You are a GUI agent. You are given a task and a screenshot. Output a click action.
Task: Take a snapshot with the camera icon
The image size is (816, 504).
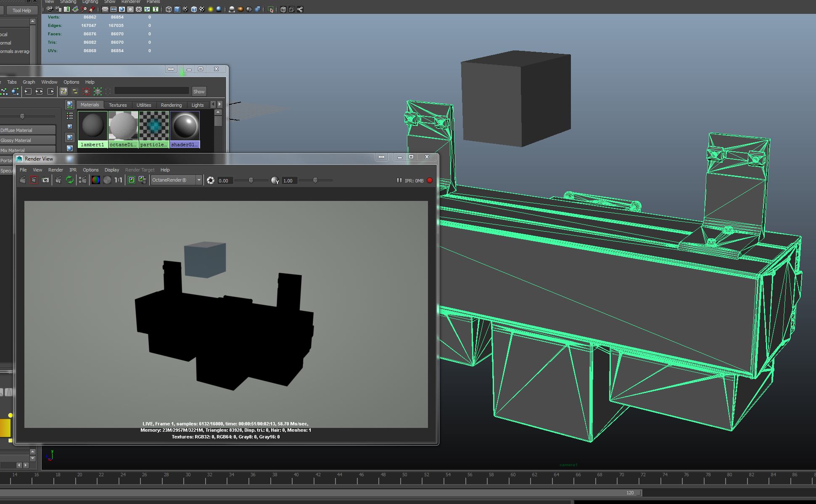(45, 180)
